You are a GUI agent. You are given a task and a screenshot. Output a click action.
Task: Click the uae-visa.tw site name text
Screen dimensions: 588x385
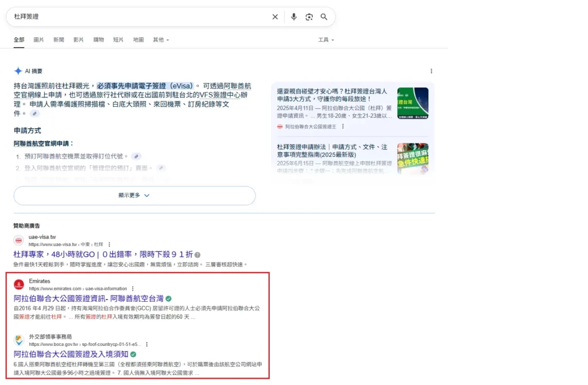[x=42, y=237]
